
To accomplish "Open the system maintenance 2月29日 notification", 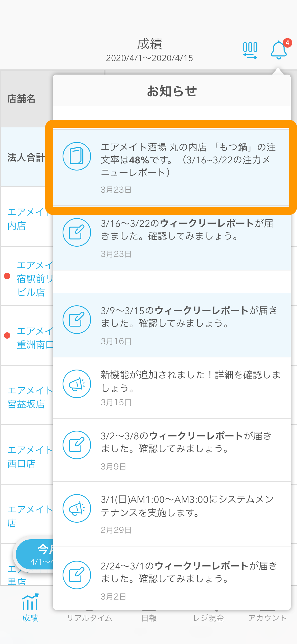I will [x=172, y=514].
